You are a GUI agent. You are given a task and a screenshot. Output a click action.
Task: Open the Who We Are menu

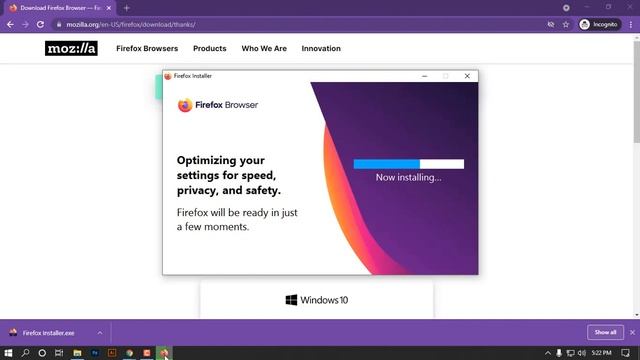pyautogui.click(x=264, y=48)
